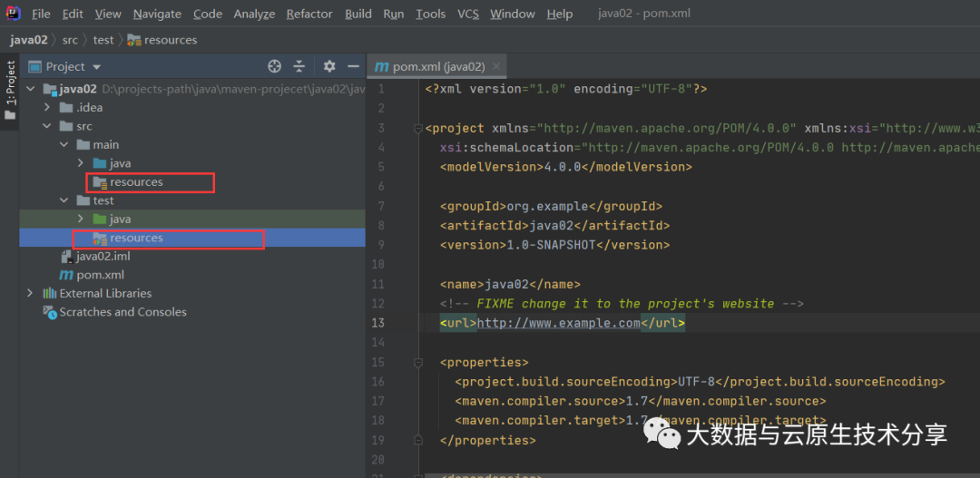Select the src folder row

[x=192, y=126]
